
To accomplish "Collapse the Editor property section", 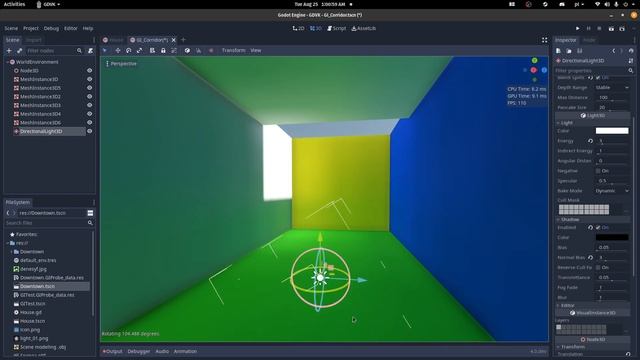I will [558, 305].
